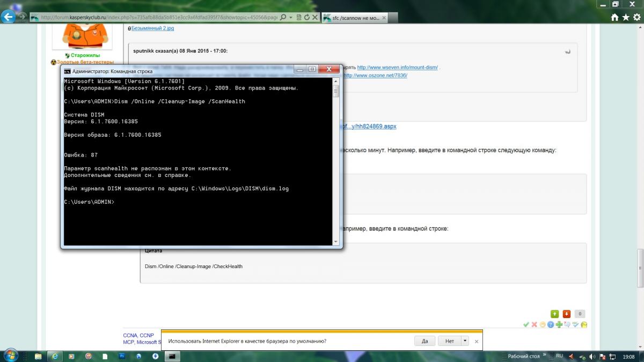Screen dimensions: 644x362
Task: Refresh the page with the reload icon
Action: 306,17
